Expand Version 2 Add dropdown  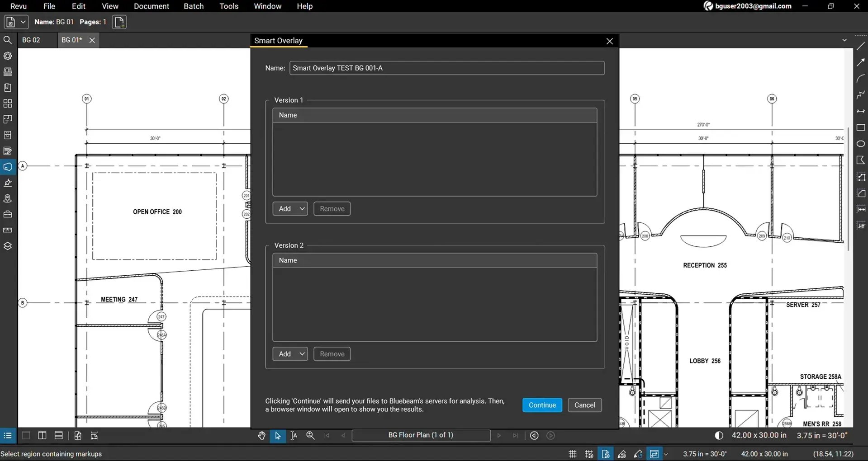point(302,354)
